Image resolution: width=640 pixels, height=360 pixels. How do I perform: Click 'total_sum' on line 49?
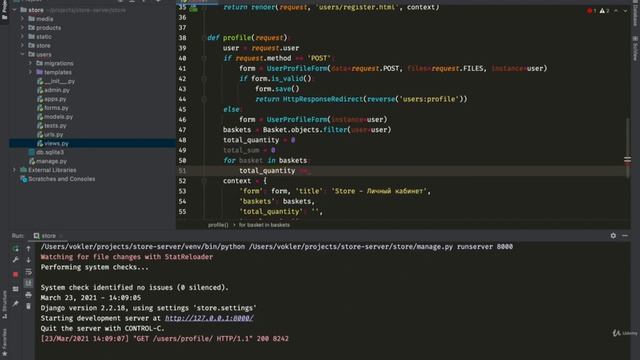tap(241, 150)
